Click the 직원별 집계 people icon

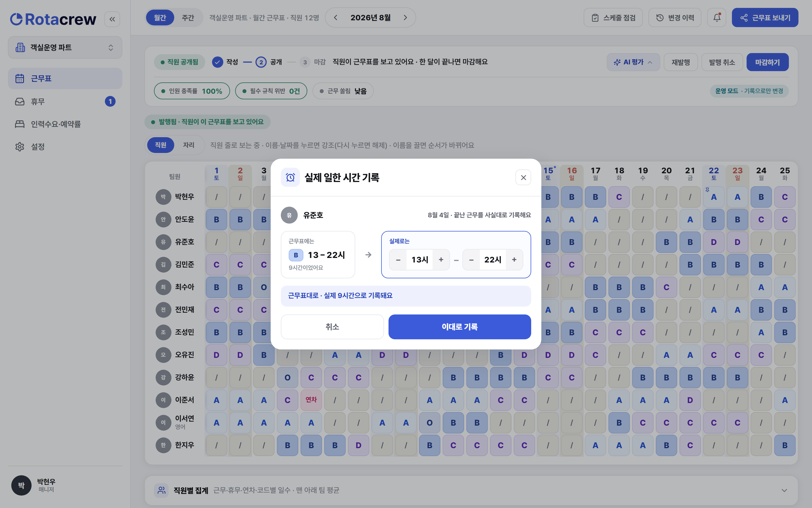coord(161,490)
